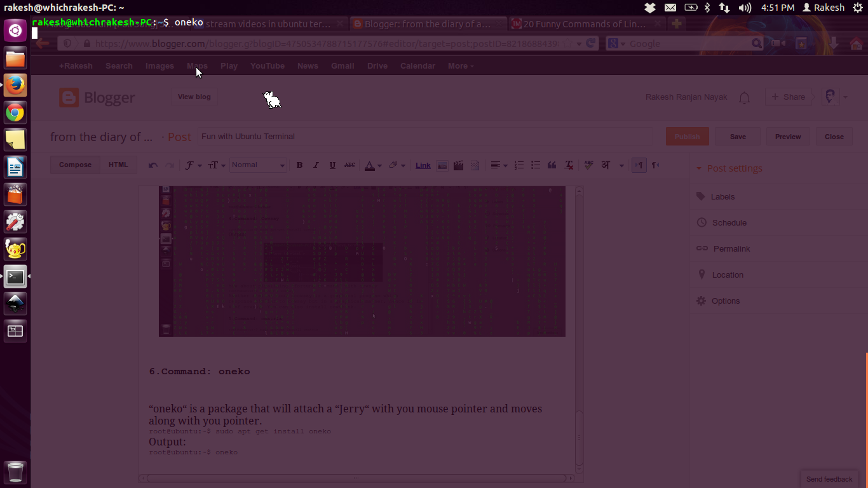The width and height of the screenshot is (868, 488).
Task: Switch editor to HTML mode
Action: click(118, 165)
